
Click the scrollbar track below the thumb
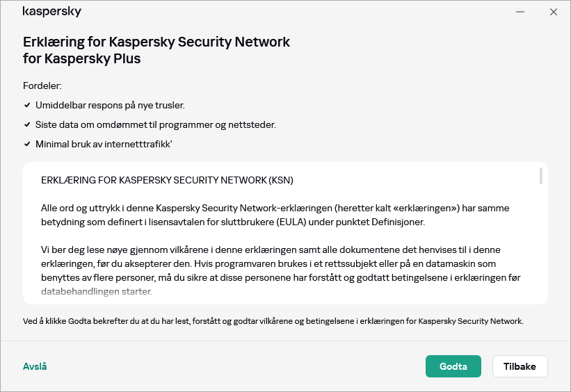541,243
